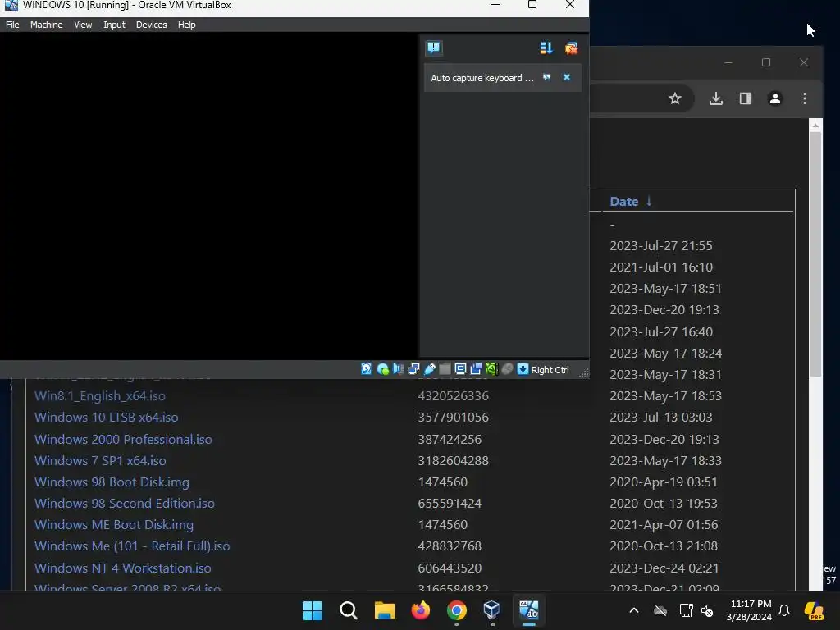The image size is (840, 630).
Task: Open File Explorer from the taskbar
Action: [384, 610]
